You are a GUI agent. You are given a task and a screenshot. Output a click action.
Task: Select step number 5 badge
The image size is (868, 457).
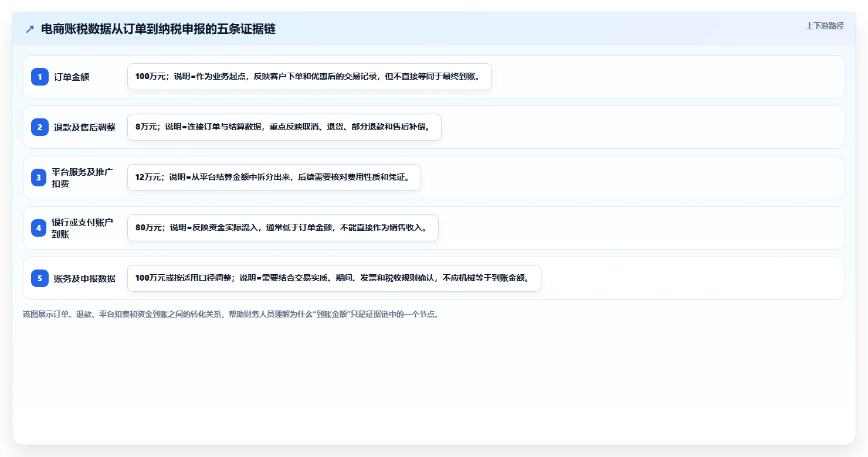pos(40,278)
